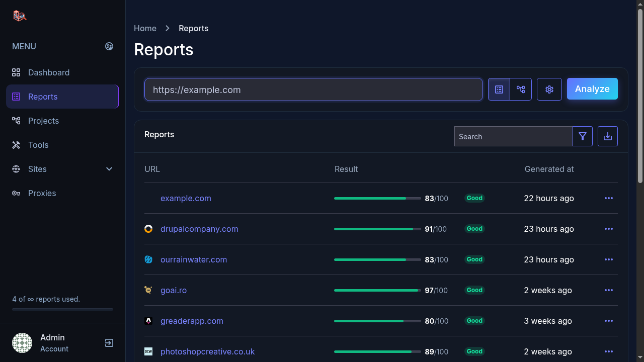644x362 pixels.
Task: Click the goai.ro favicon
Action: tap(148, 290)
